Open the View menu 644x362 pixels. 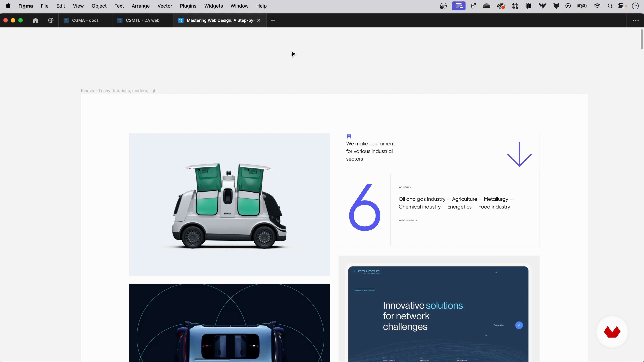pyautogui.click(x=78, y=6)
